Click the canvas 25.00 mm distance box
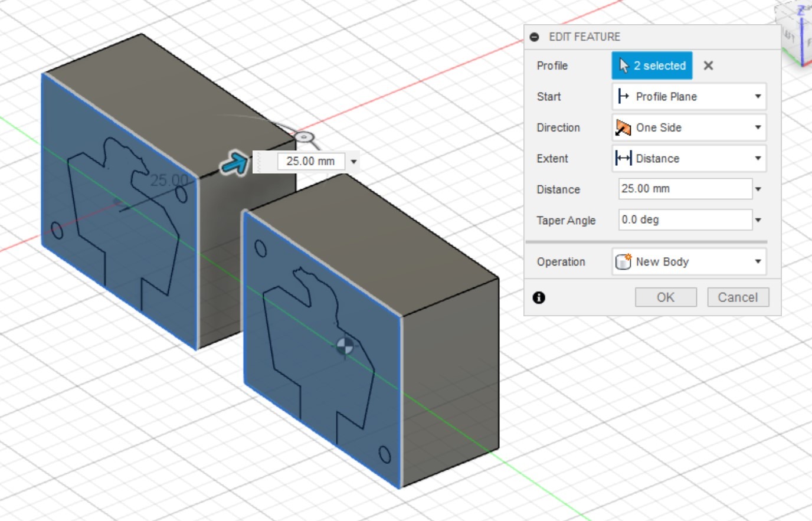The height and width of the screenshot is (521, 812). click(311, 161)
